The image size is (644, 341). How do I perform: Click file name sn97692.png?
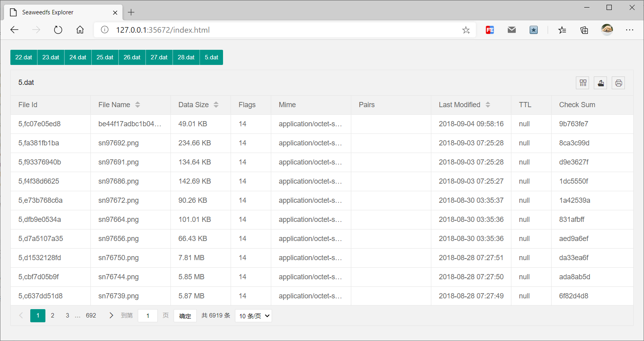119,143
